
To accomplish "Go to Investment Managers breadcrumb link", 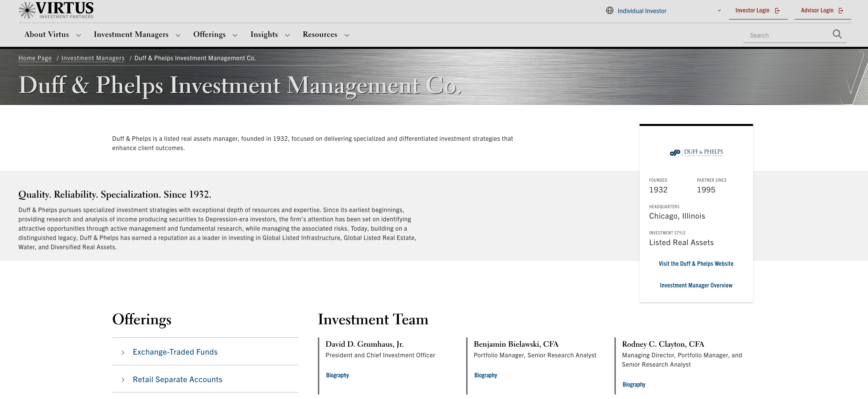I will (93, 58).
